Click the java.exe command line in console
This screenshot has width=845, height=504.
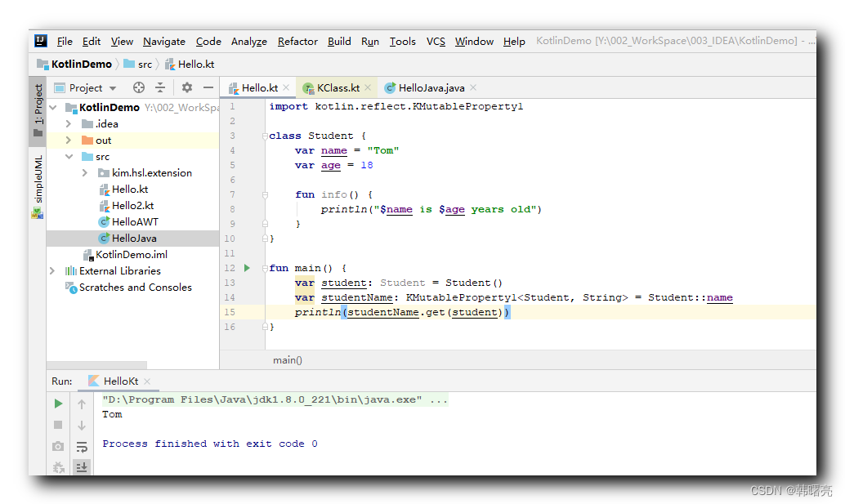pos(275,399)
